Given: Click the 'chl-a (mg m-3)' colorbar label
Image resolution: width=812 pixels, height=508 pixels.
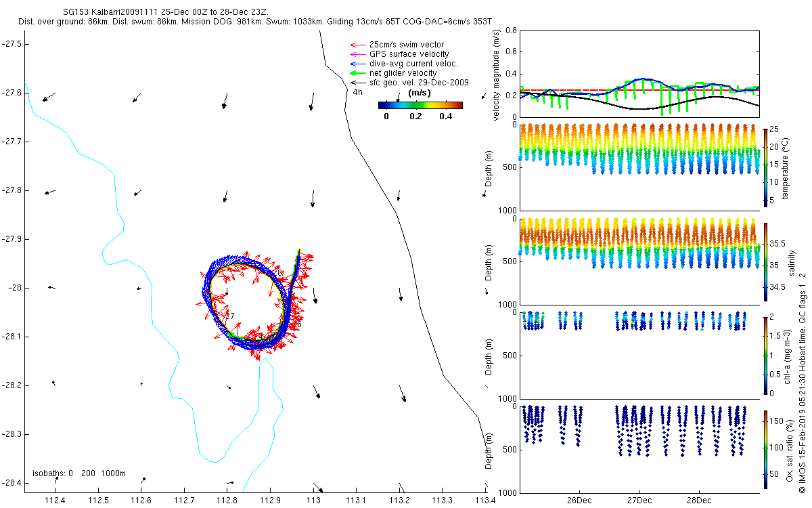Looking at the screenshot, I should pos(787,356).
